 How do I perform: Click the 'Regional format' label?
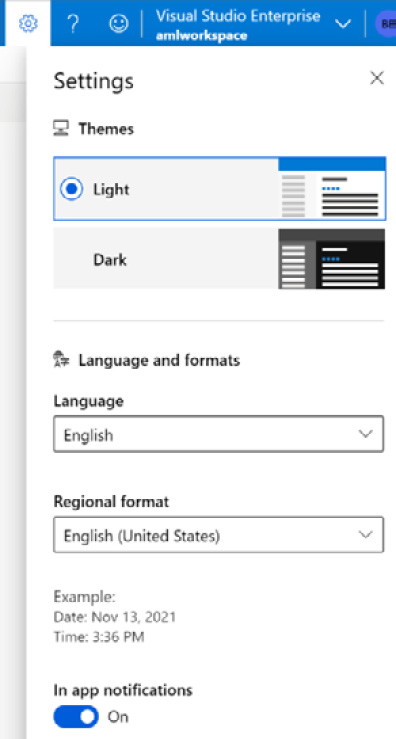click(111, 501)
